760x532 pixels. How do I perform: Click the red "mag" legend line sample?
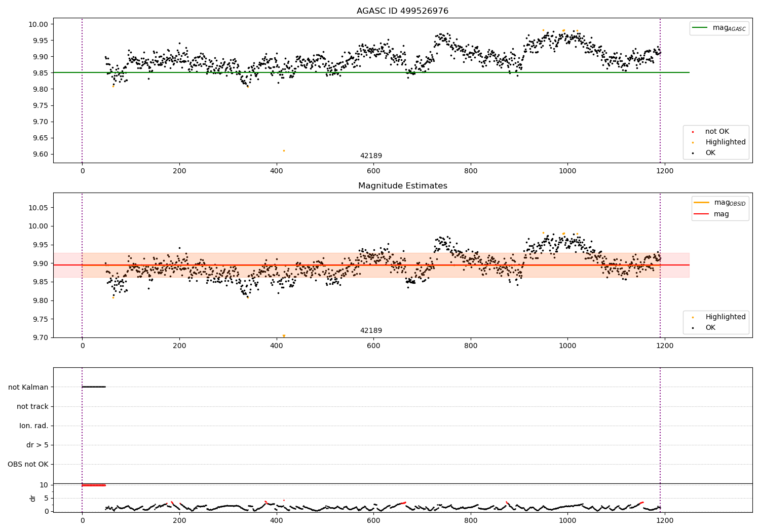(x=702, y=214)
